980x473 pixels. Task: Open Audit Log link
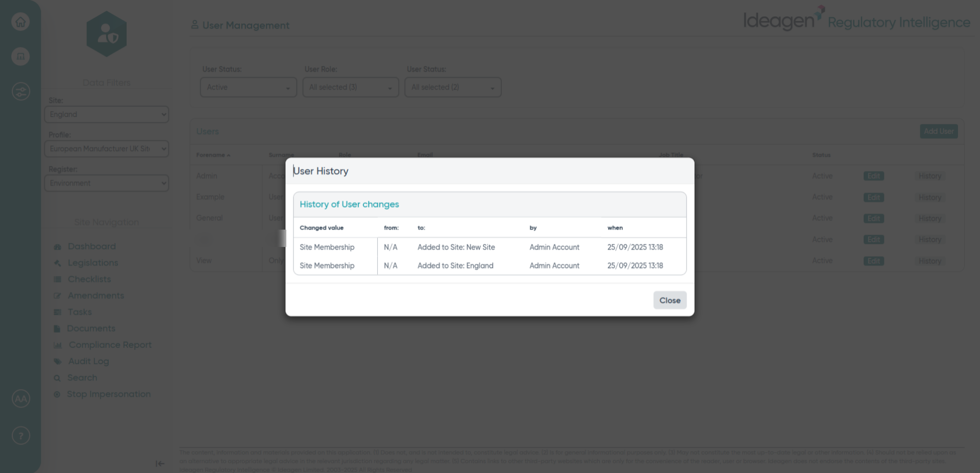click(x=89, y=361)
